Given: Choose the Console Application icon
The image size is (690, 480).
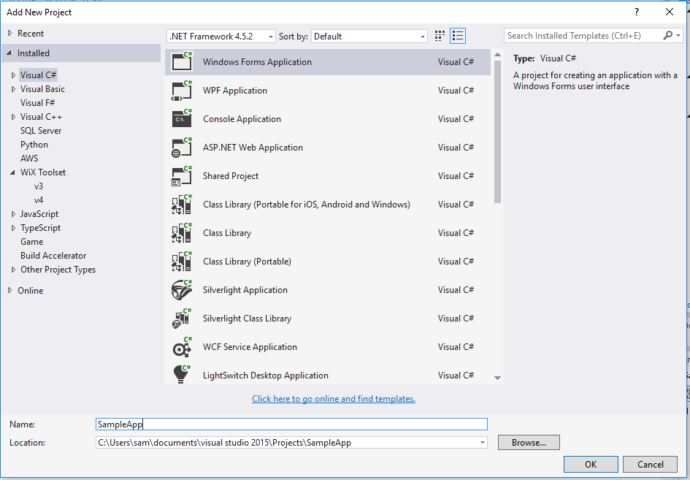Looking at the screenshot, I should click(182, 119).
